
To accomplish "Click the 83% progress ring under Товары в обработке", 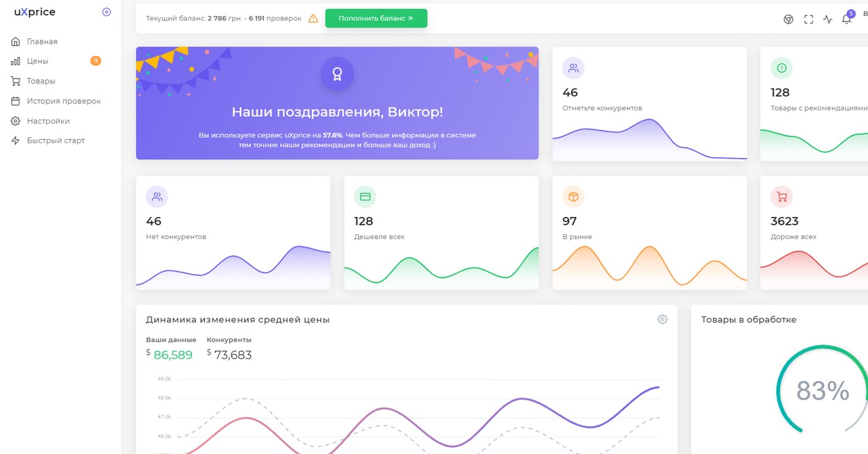I will coord(821,390).
